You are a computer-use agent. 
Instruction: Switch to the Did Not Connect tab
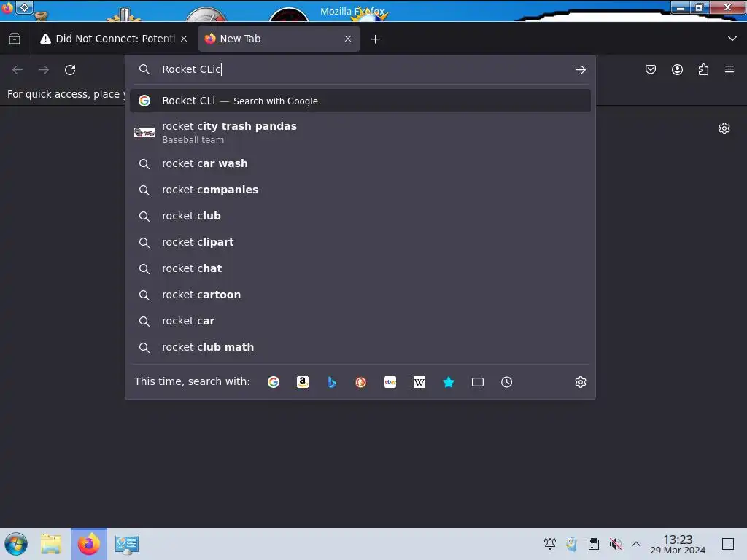tap(115, 39)
